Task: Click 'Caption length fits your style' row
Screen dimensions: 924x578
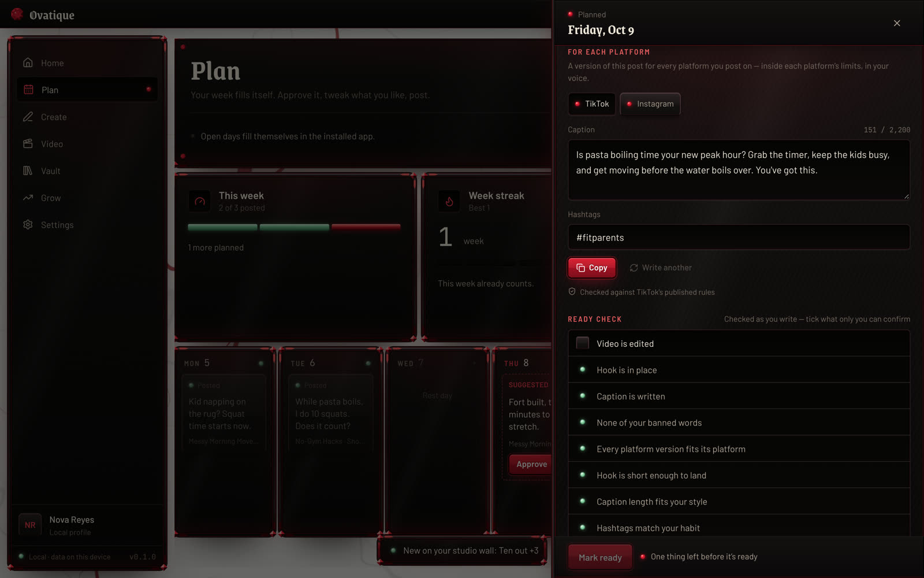Action: click(x=739, y=502)
